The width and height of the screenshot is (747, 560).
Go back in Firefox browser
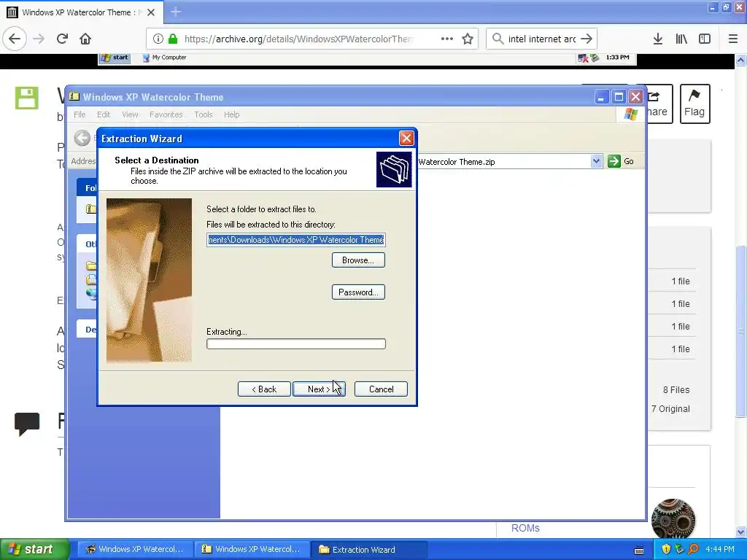[15, 39]
